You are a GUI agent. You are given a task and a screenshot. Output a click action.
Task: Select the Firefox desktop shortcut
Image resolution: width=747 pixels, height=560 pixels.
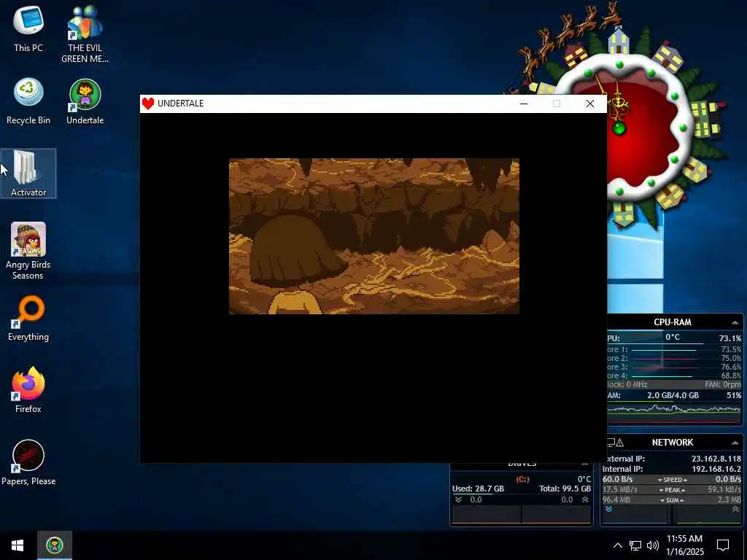coord(28,391)
